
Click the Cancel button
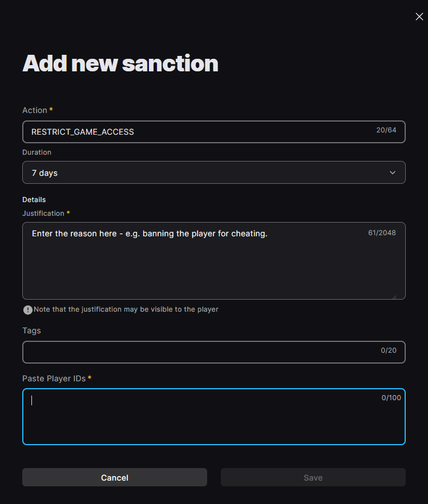coord(114,477)
